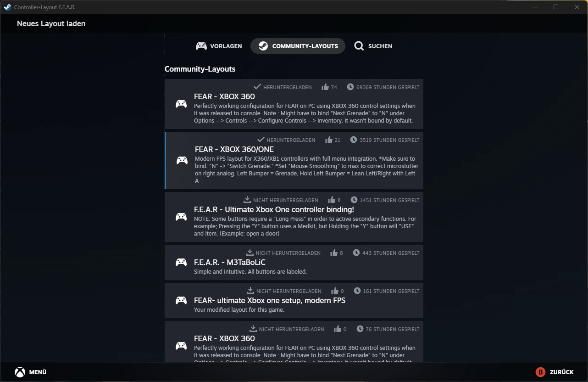Click the gamepad icon beside Vorlagen
The height and width of the screenshot is (382, 588).
(201, 46)
